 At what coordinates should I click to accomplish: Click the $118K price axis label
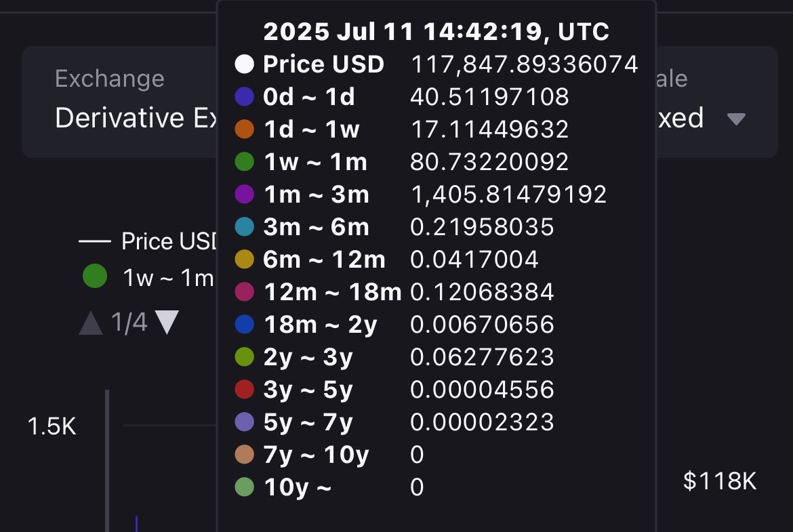click(720, 481)
